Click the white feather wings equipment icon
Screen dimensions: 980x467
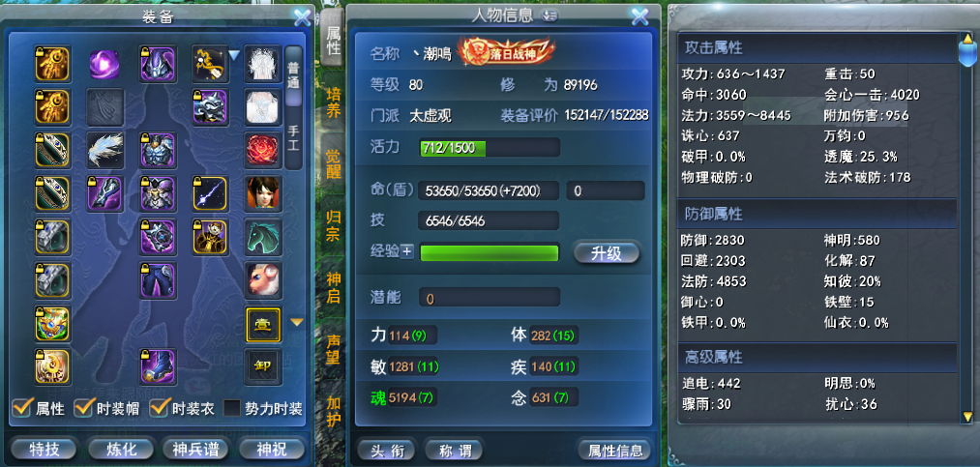(x=104, y=151)
